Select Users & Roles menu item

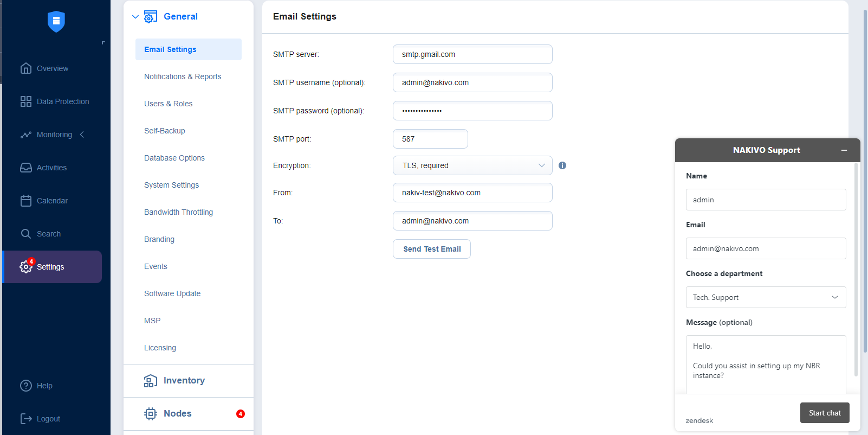point(168,104)
